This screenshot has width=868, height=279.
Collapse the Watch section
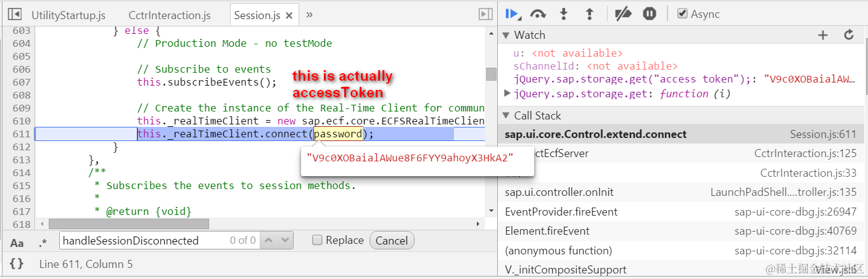(x=506, y=35)
